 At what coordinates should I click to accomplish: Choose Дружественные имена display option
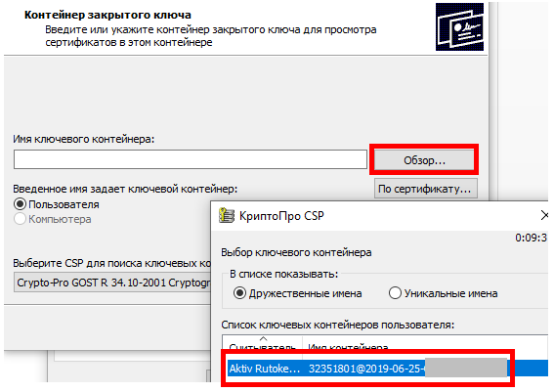pyautogui.click(x=239, y=293)
